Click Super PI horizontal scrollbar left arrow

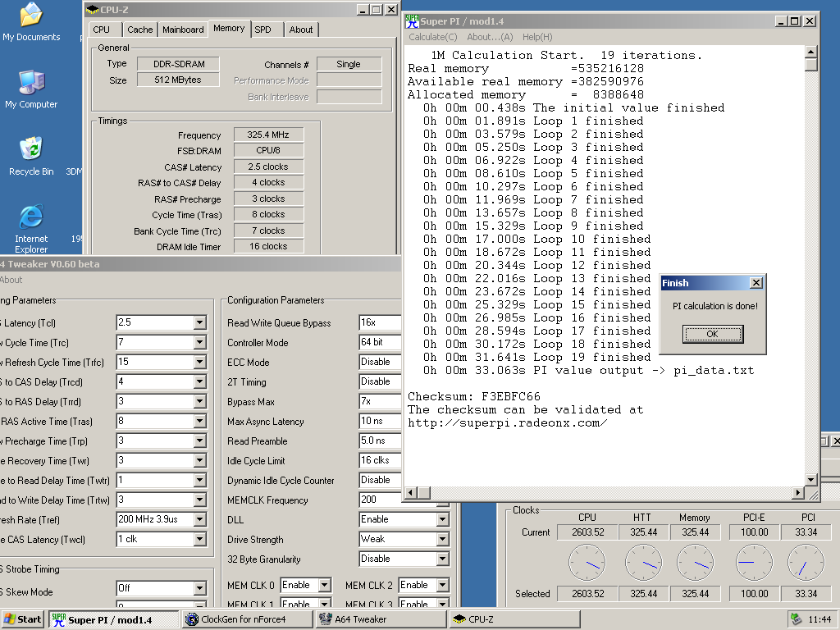coord(412,492)
